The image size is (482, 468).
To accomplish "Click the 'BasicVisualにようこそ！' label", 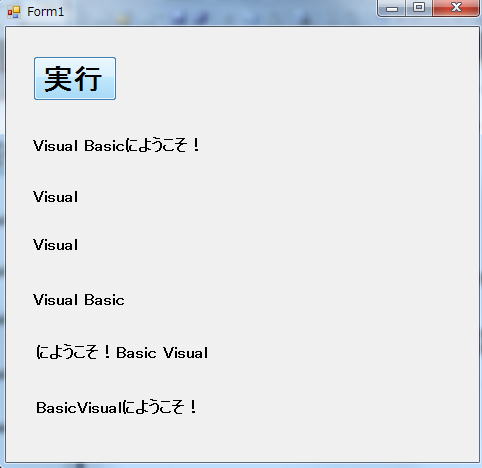I will click(117, 407).
